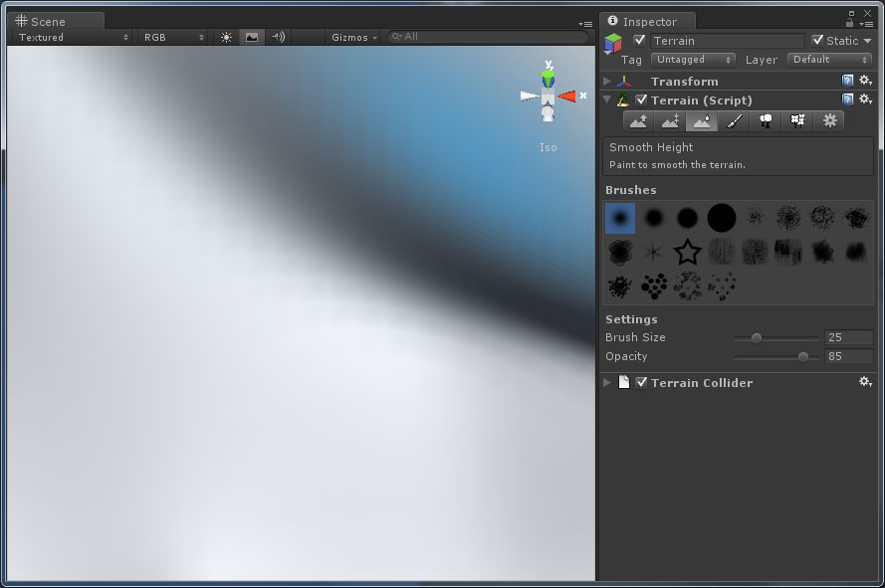Screen dimensions: 885x588
Task: Click the Iso projection label
Action: 549,147
